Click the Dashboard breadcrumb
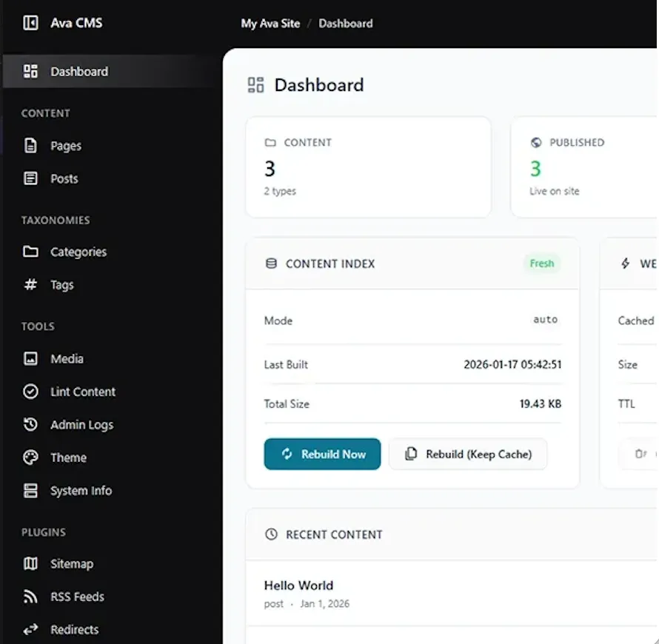This screenshot has height=644, width=659. [346, 24]
